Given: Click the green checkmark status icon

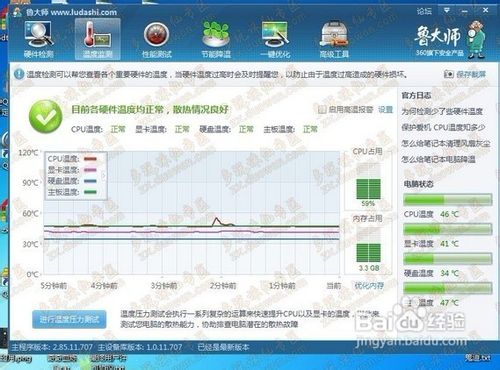Looking at the screenshot, I should 46,117.
